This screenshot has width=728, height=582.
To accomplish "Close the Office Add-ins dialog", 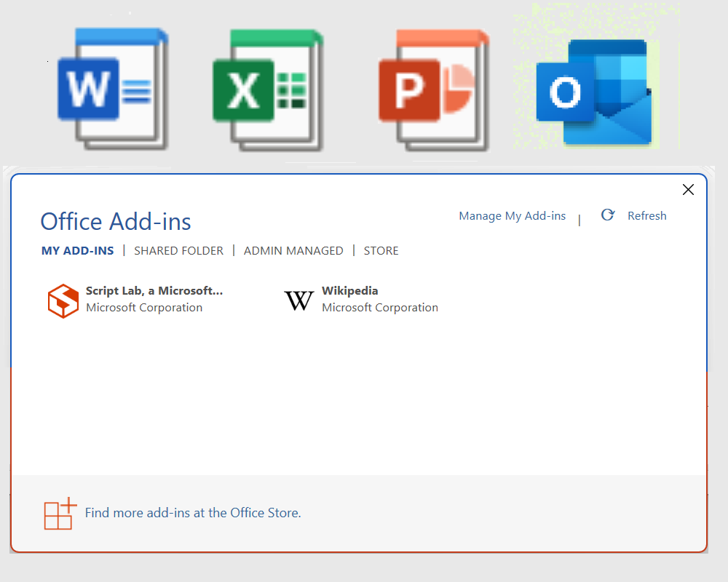I will pos(688,190).
